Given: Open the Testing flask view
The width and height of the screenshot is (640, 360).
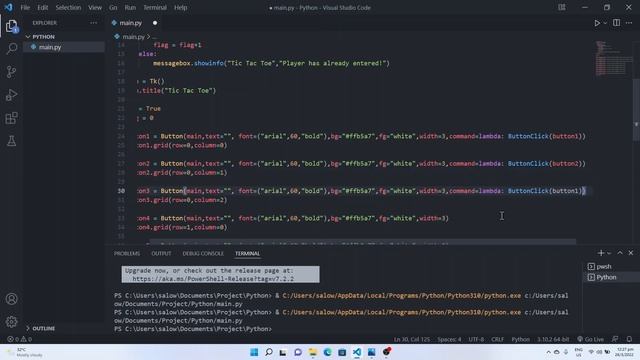Looking at the screenshot, I should click(x=11, y=141).
